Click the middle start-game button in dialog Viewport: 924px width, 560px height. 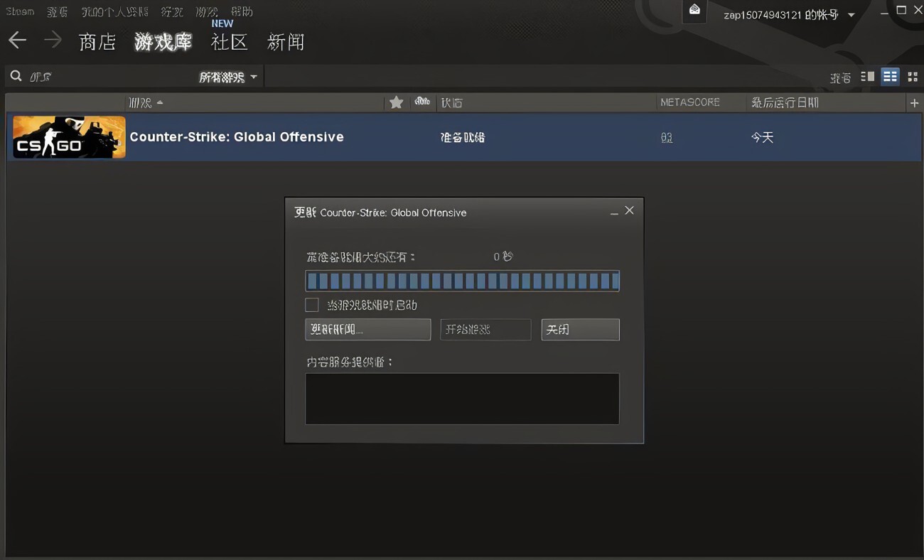485,329
